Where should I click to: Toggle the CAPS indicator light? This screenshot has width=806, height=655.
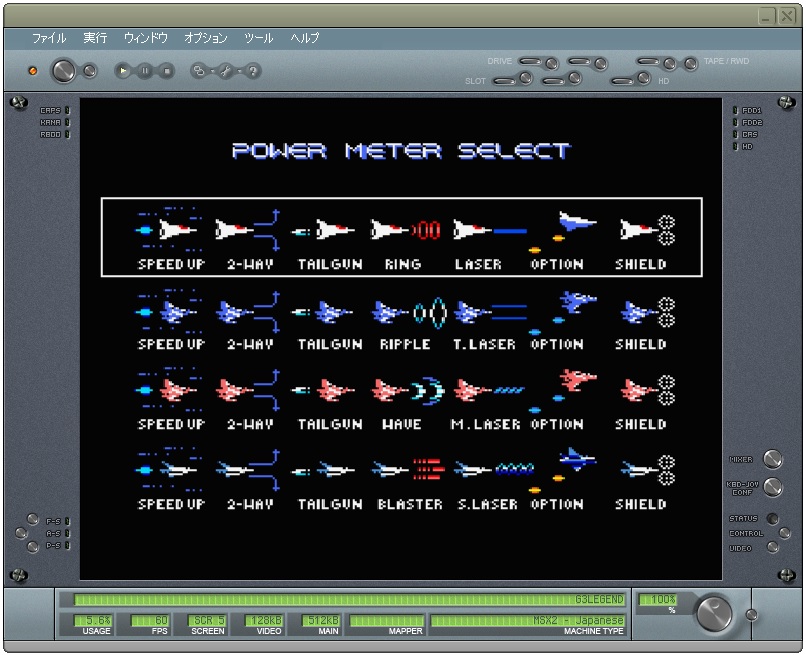(67, 111)
